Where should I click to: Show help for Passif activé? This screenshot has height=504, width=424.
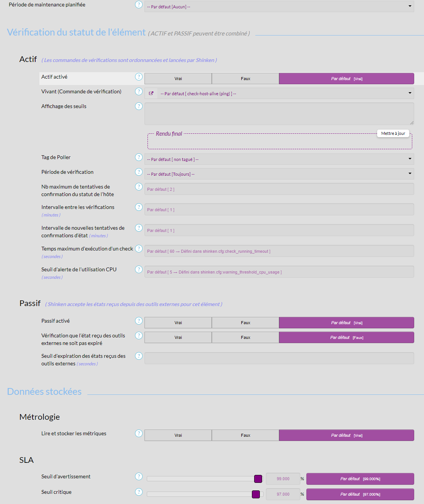tap(139, 321)
